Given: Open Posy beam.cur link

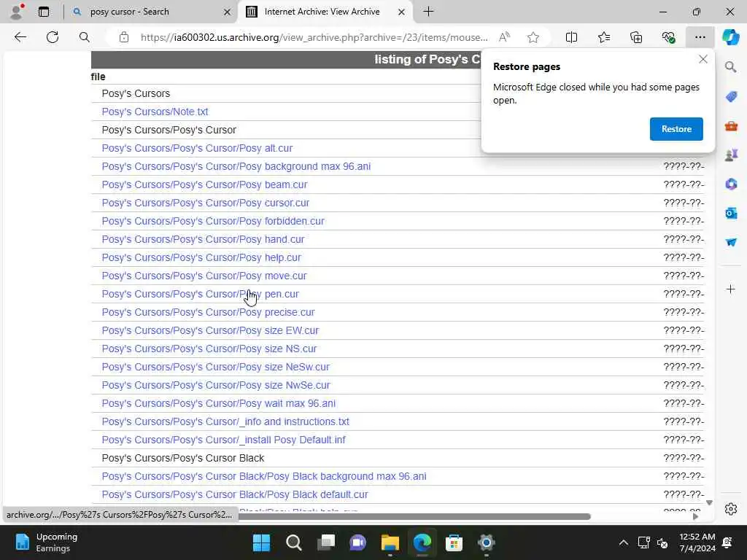Looking at the screenshot, I should click(x=204, y=184).
